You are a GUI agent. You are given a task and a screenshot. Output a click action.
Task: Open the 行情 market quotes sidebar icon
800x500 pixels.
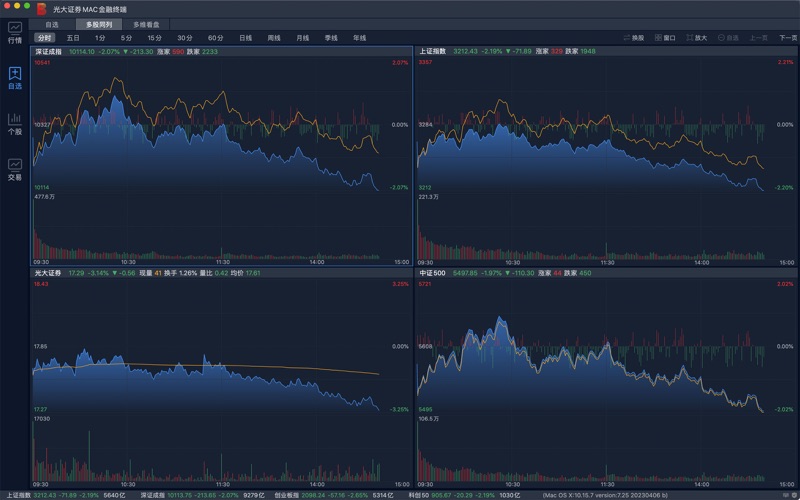(14, 33)
